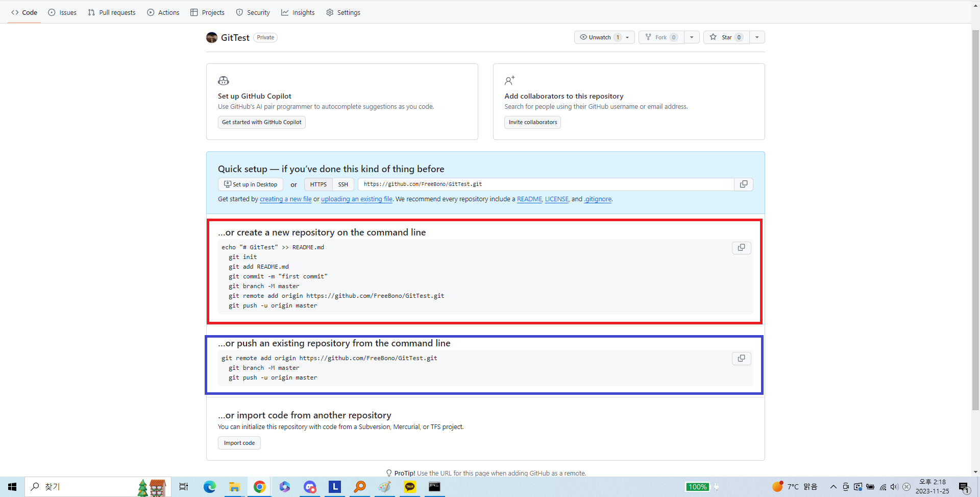Viewport: 980px width, 497px height.
Task: Click the page vertical scrollbar
Action: [975, 220]
